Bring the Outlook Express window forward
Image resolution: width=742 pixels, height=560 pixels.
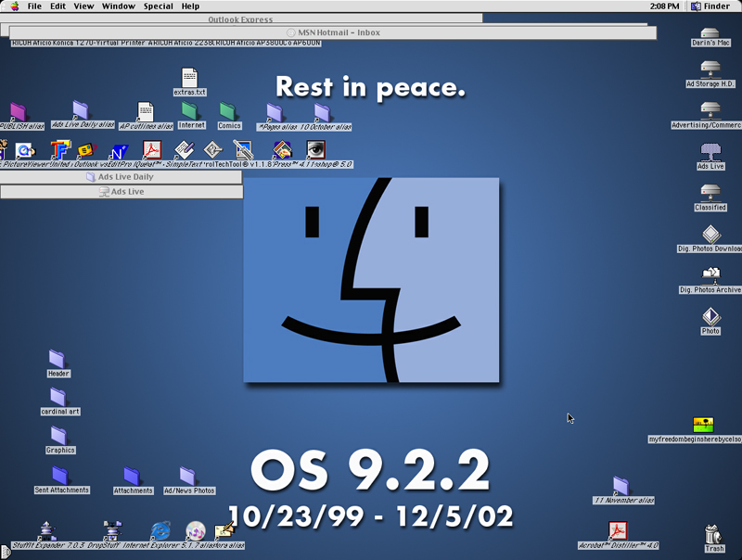(241, 19)
